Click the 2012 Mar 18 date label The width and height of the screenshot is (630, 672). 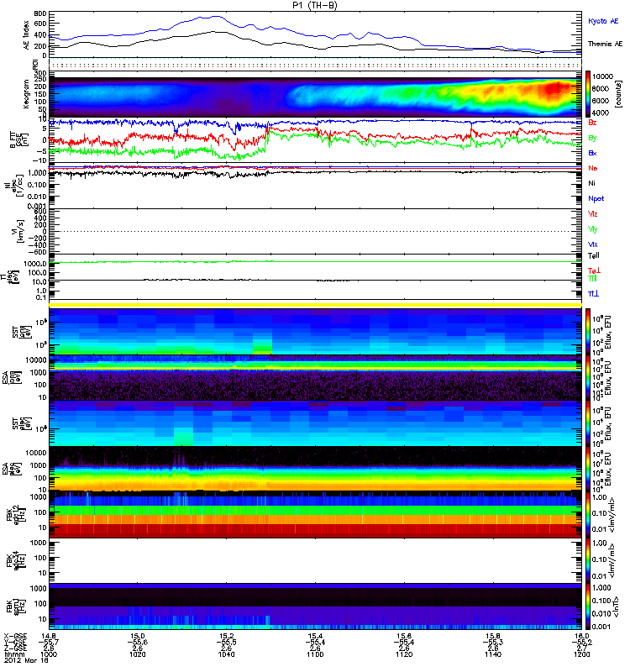(x=26, y=660)
